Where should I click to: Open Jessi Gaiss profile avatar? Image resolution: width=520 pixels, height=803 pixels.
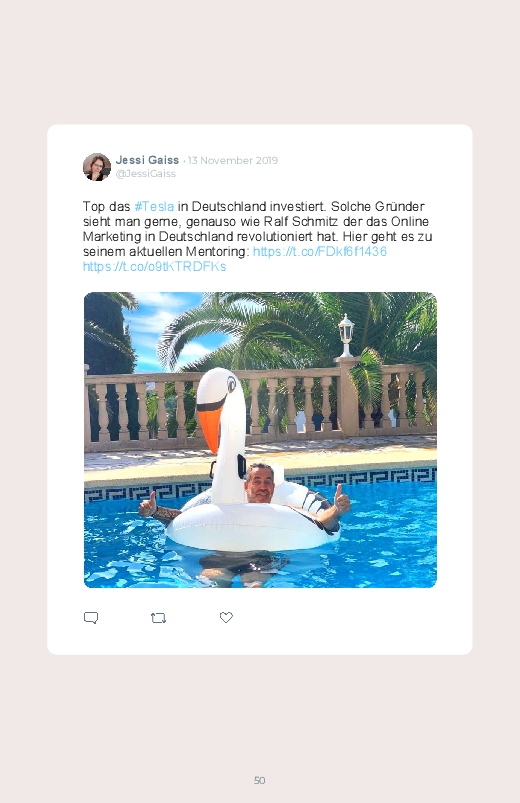[x=97, y=167]
